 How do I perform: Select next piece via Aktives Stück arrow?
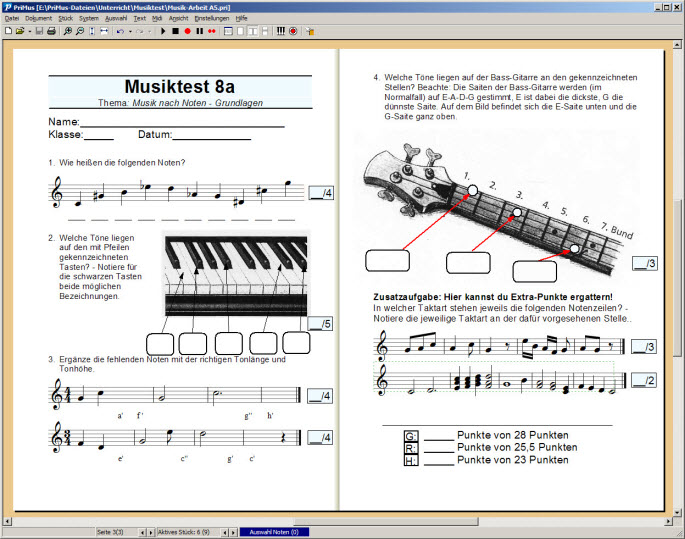(230, 532)
